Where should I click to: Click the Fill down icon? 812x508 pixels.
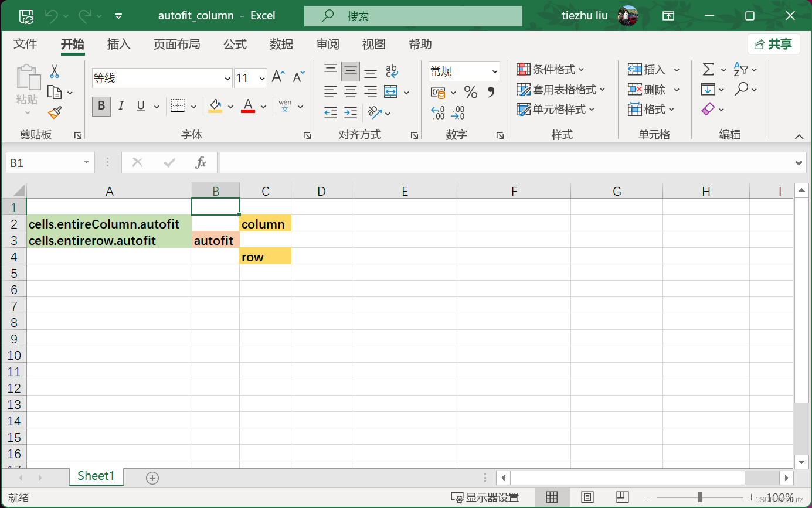pyautogui.click(x=708, y=90)
